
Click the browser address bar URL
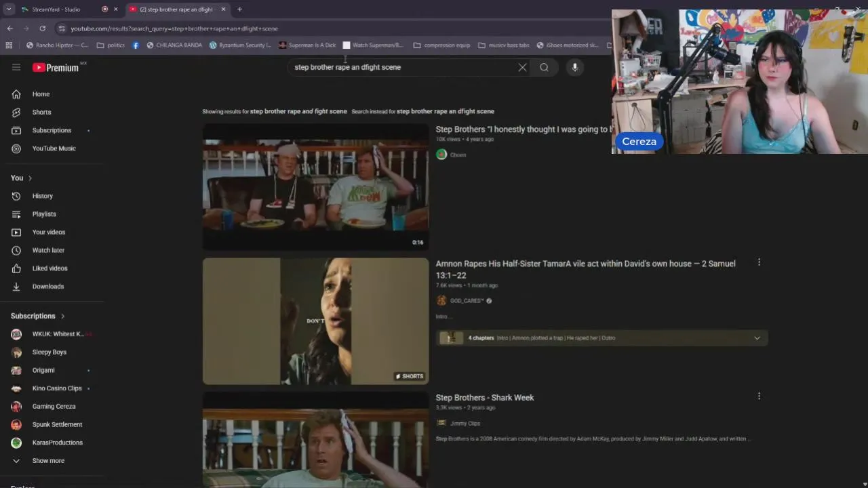pos(174,28)
